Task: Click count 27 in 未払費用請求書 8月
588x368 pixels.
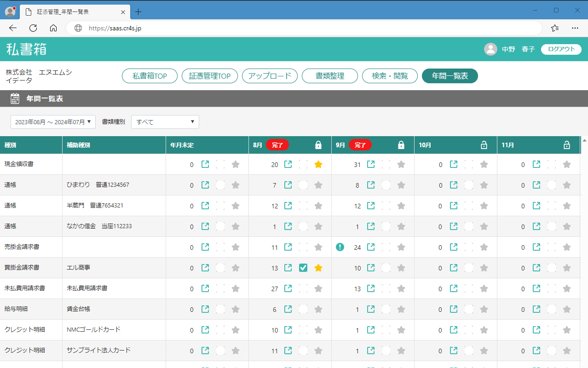Action: click(275, 289)
